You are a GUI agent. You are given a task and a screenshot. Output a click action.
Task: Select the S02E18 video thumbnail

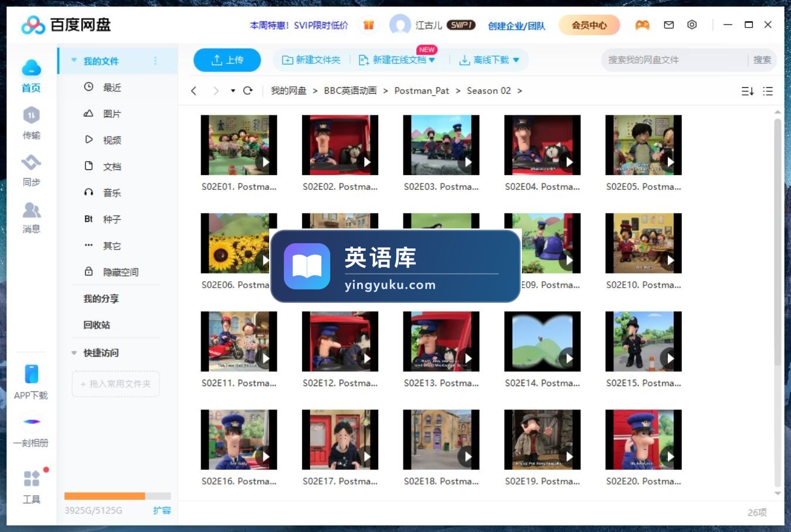pos(441,439)
